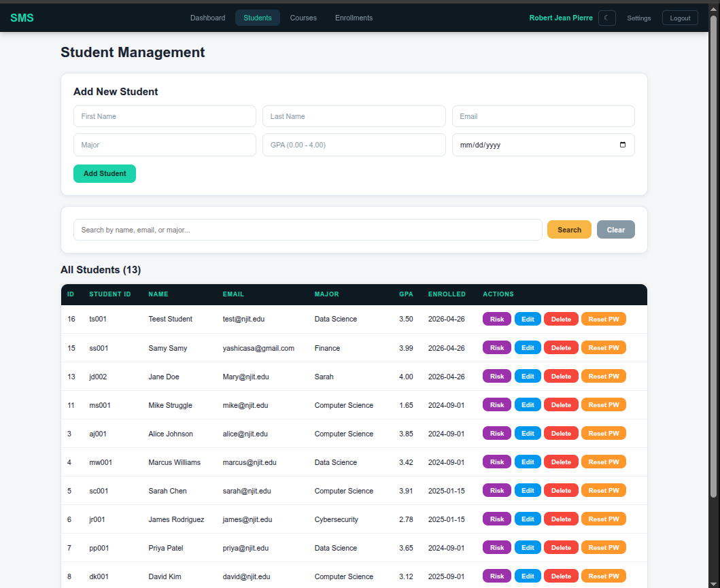Viewport: 720px width, 588px height.
Task: Click the ENROLLED column header
Action: pyautogui.click(x=447, y=294)
